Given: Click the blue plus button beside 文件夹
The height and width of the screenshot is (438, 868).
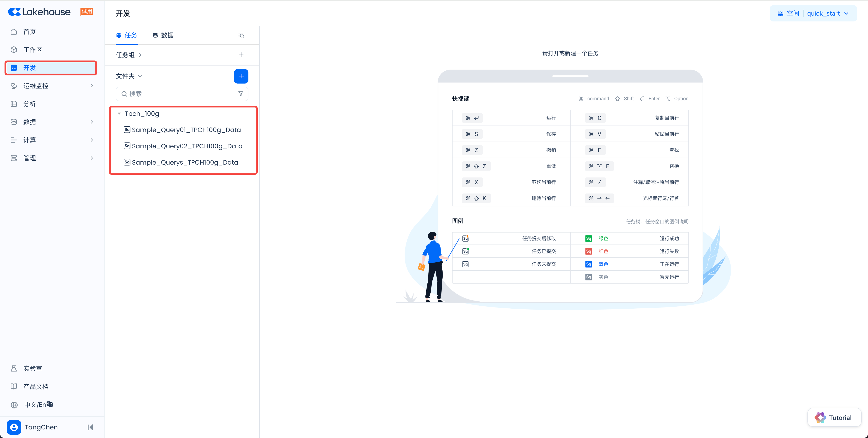Looking at the screenshot, I should point(241,76).
